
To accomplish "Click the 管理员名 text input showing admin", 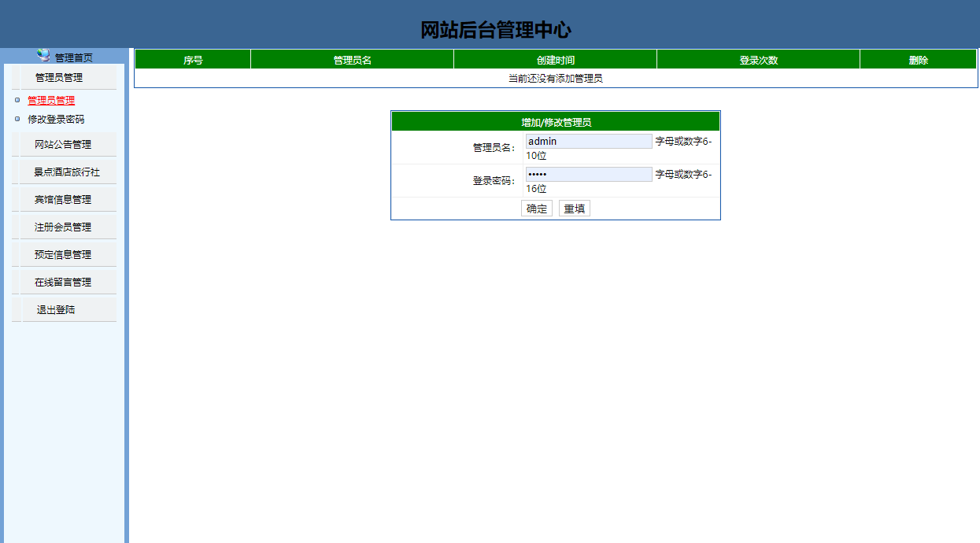I will [x=588, y=140].
